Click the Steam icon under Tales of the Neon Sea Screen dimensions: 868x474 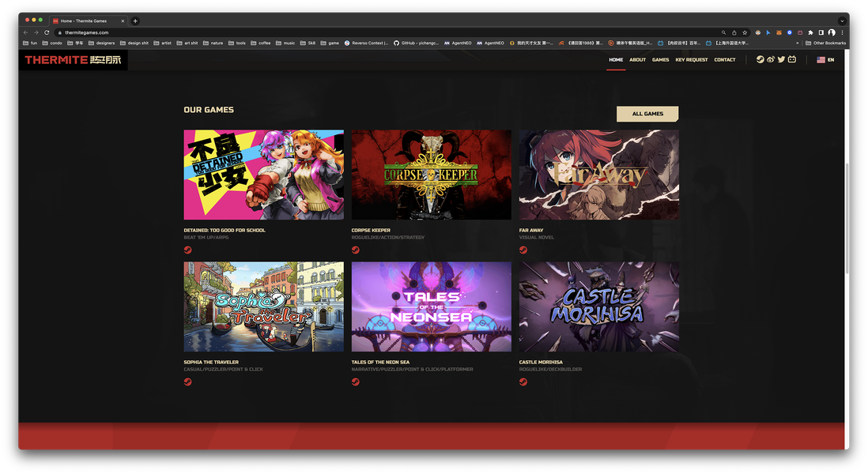tap(356, 382)
